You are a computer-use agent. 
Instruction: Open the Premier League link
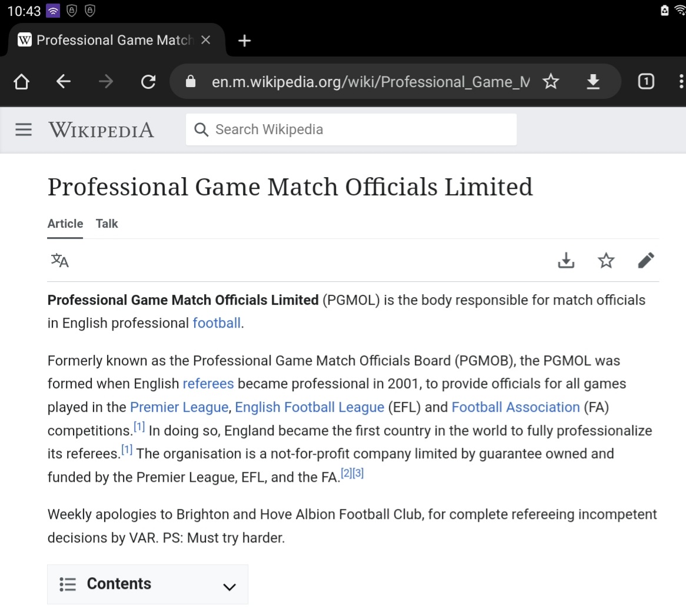(179, 407)
